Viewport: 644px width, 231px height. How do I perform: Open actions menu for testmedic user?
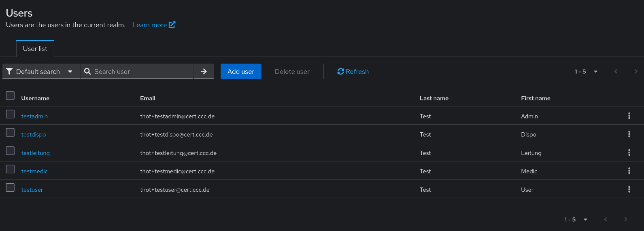(629, 171)
